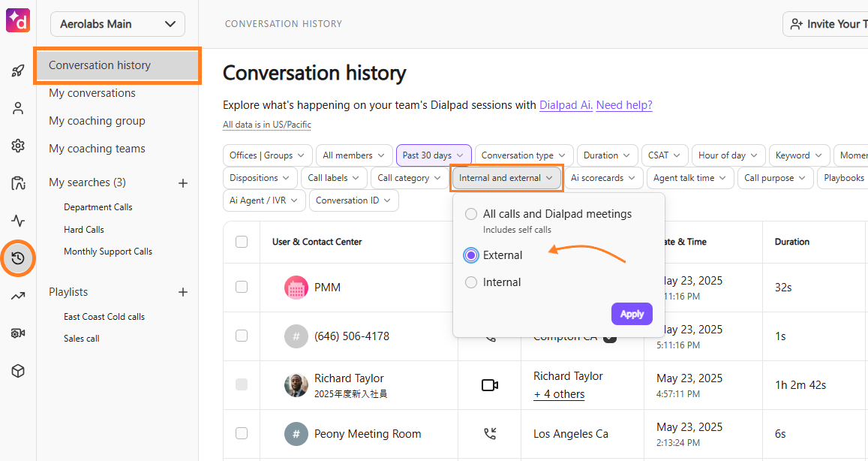Open the person profile icon in sidebar
This screenshot has height=461, width=868.
pos(18,108)
